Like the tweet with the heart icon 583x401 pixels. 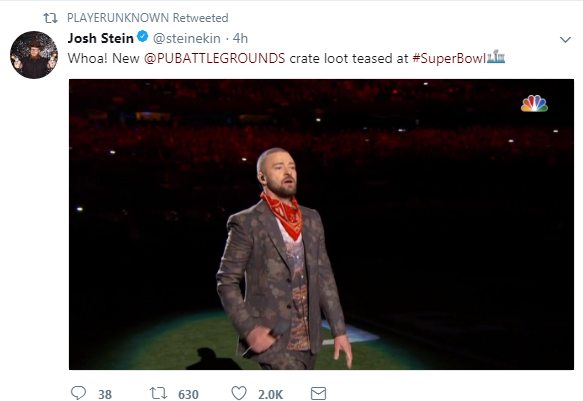point(239,393)
